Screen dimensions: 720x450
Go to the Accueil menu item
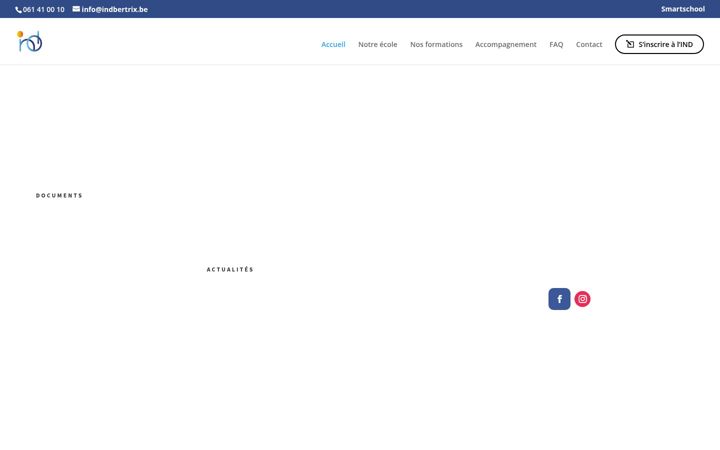333,44
